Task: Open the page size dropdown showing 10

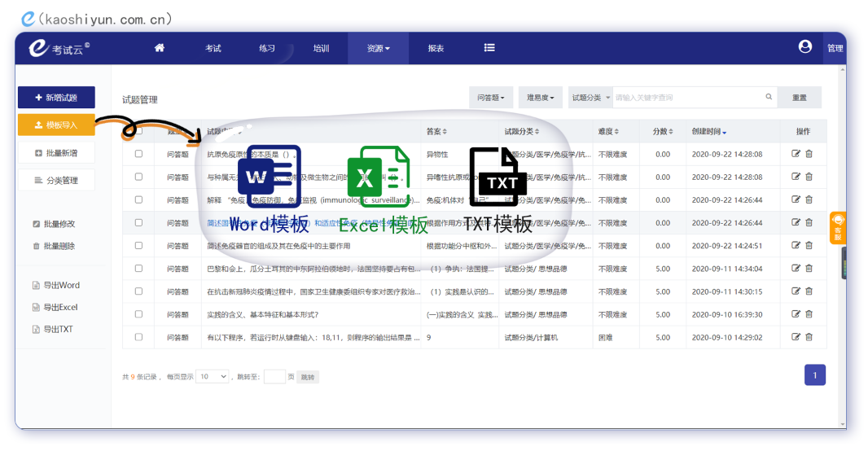Action: [213, 376]
